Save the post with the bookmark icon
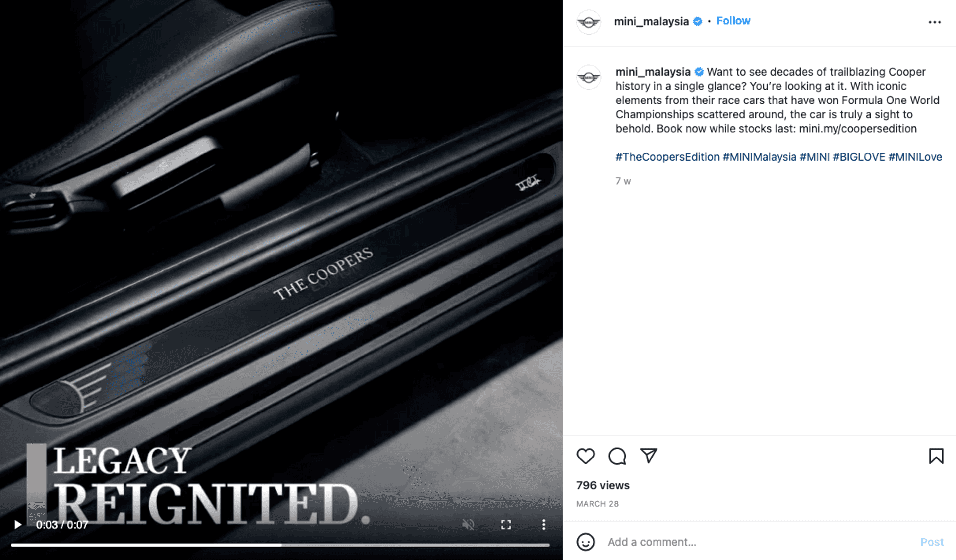The image size is (956, 560). click(x=936, y=456)
